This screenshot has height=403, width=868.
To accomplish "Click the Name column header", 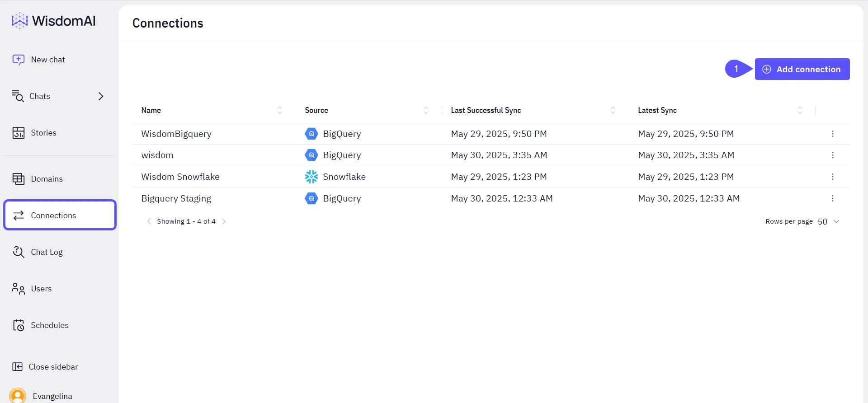I will pos(151,110).
